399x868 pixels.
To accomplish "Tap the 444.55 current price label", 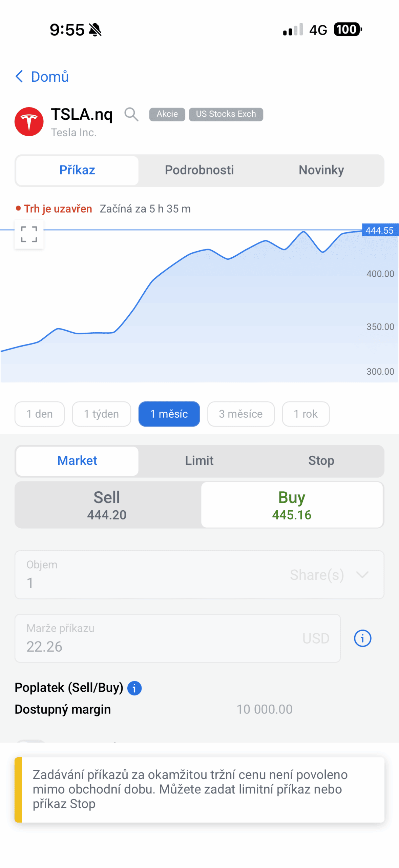I will pyautogui.click(x=380, y=231).
